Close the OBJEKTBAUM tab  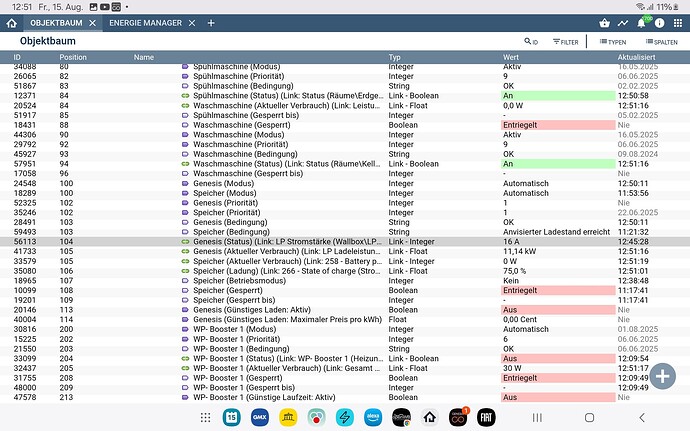coord(92,23)
